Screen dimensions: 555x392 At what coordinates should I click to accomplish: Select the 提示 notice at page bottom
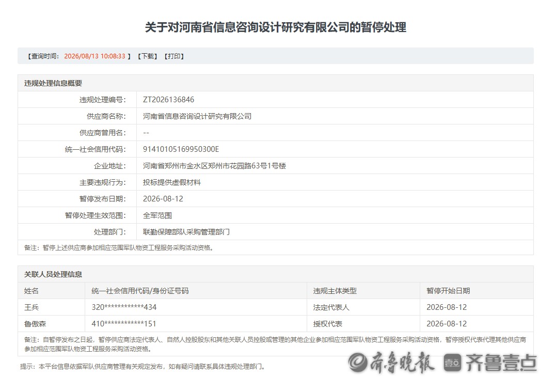coord(142,367)
